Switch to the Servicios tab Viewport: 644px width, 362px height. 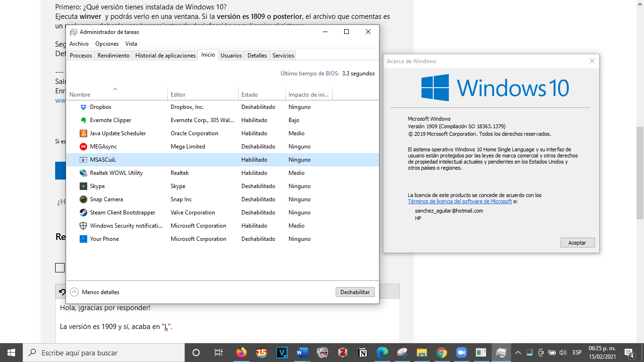tap(283, 56)
